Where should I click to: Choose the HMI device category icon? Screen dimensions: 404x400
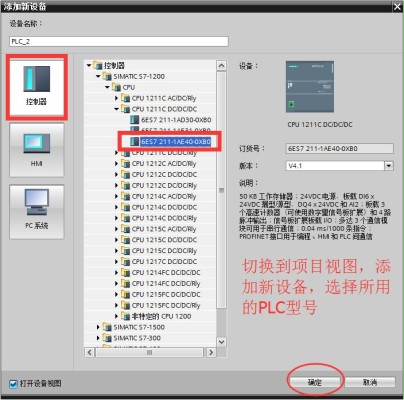[37, 143]
